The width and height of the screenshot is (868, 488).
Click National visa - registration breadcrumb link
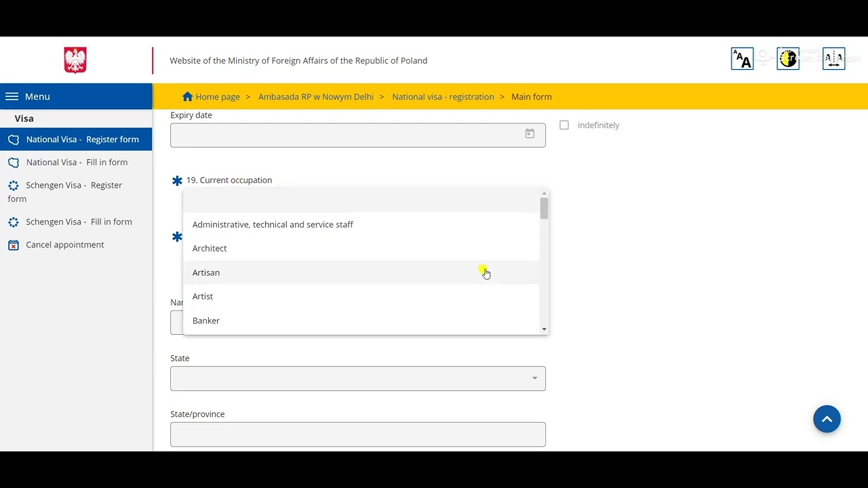443,97
